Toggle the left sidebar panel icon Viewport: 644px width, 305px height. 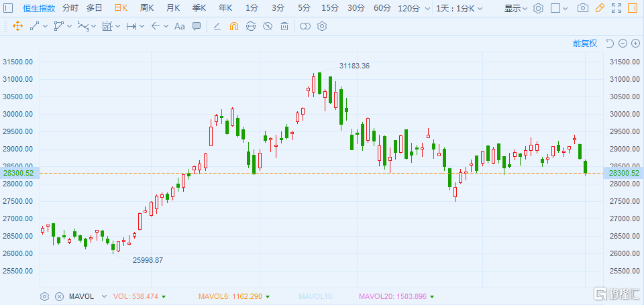(9, 8)
